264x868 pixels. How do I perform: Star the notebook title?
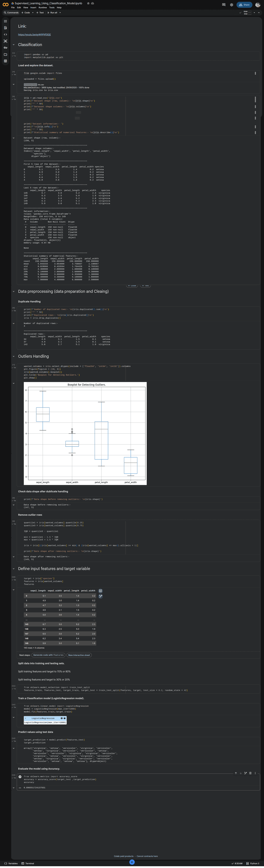[88, 3]
